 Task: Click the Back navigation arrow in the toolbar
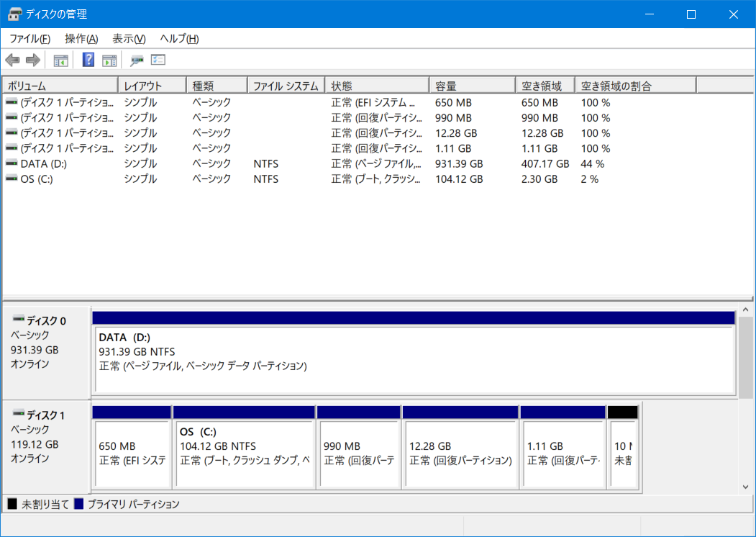12,60
